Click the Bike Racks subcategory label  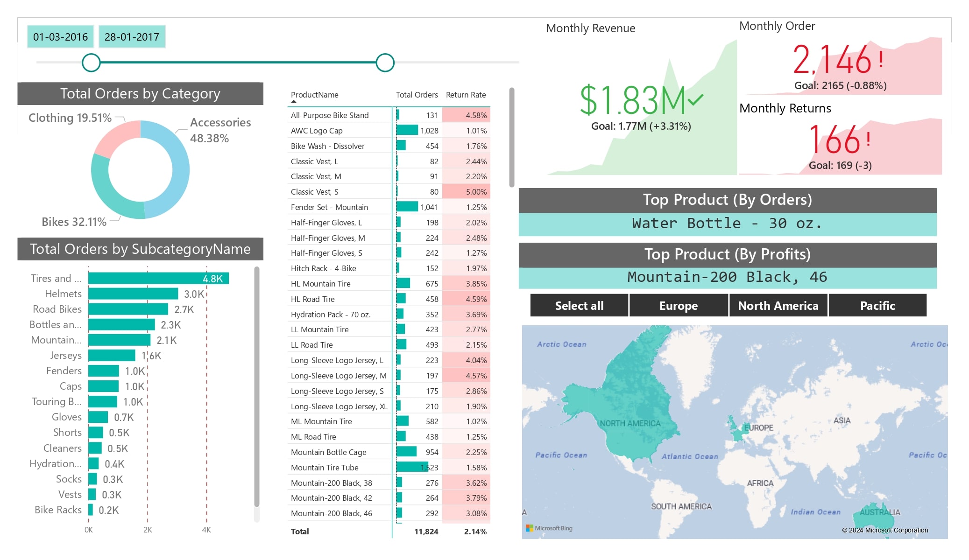click(58, 510)
